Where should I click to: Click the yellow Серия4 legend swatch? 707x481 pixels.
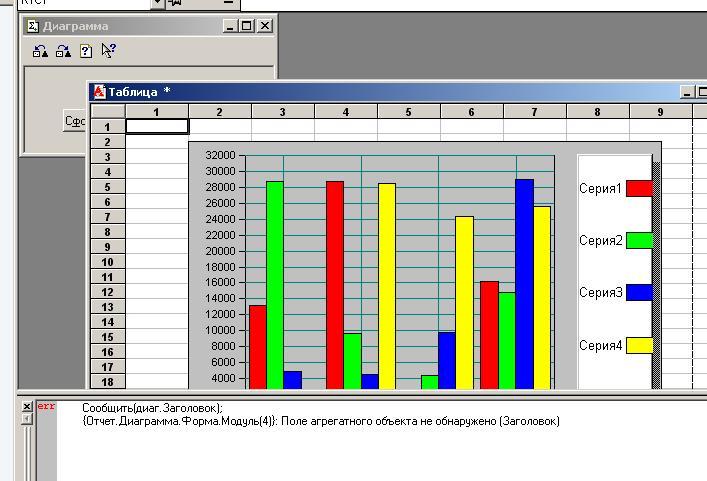639,345
